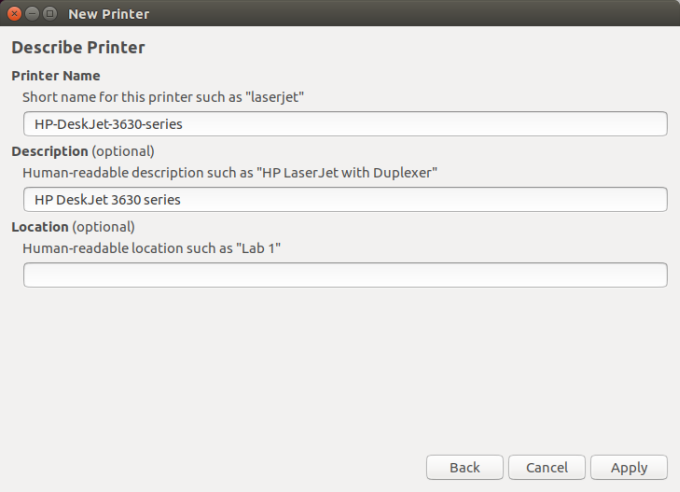This screenshot has width=680, height=492.
Task: Select the empty Location input field
Action: pos(345,275)
